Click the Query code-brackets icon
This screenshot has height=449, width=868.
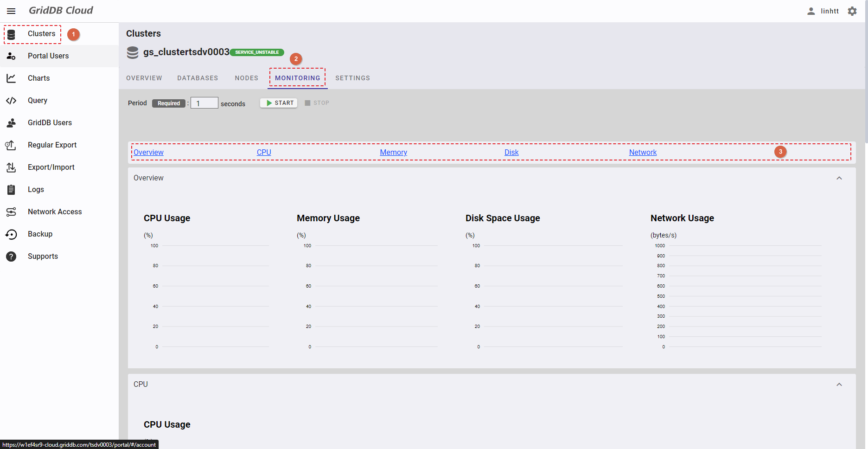coord(11,101)
